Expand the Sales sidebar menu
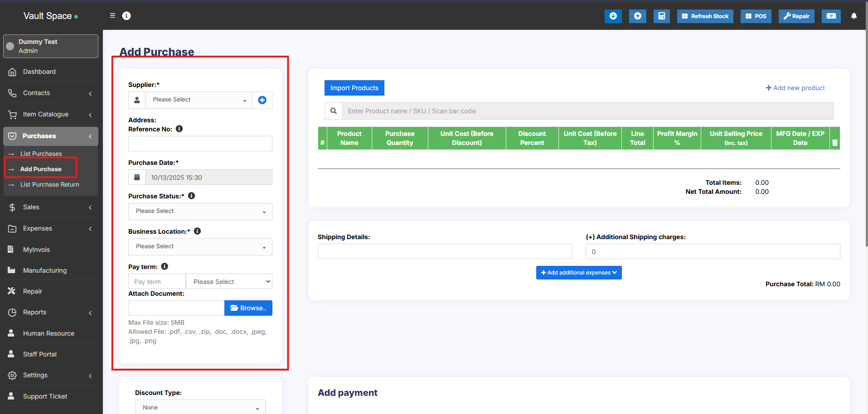This screenshot has width=868, height=414. tap(50, 207)
